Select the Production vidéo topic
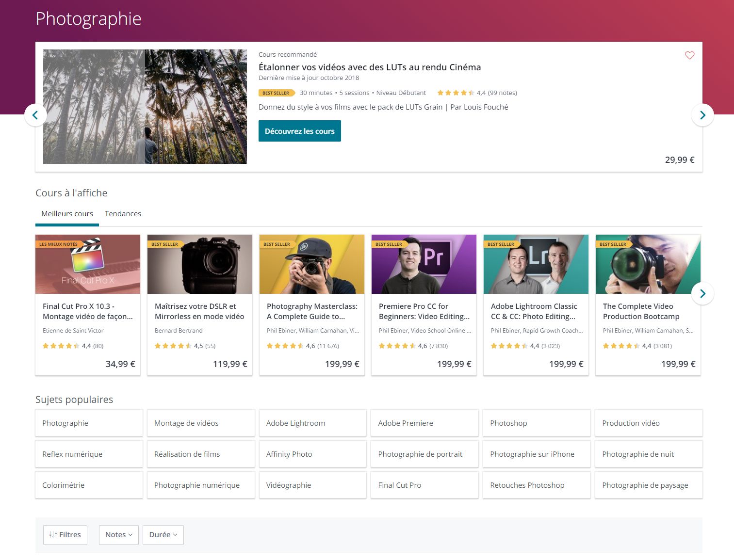The height and width of the screenshot is (560, 734). (x=649, y=423)
